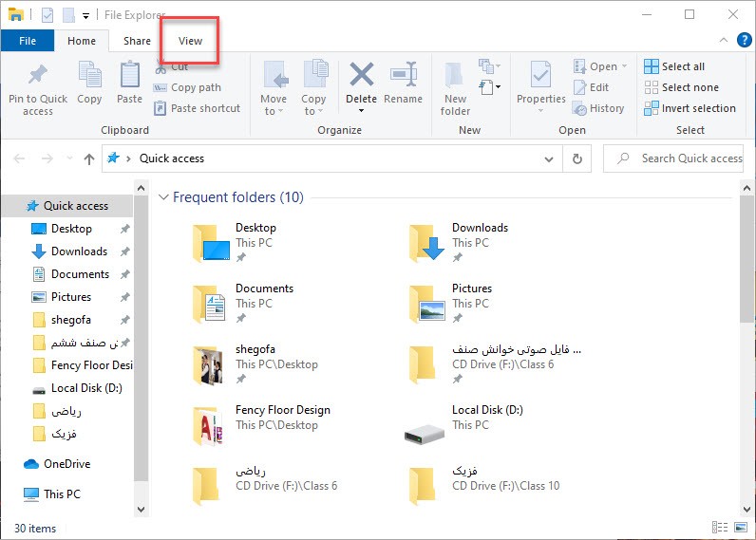
Task: Collapse the Frequent folders section
Action: pyautogui.click(x=163, y=197)
